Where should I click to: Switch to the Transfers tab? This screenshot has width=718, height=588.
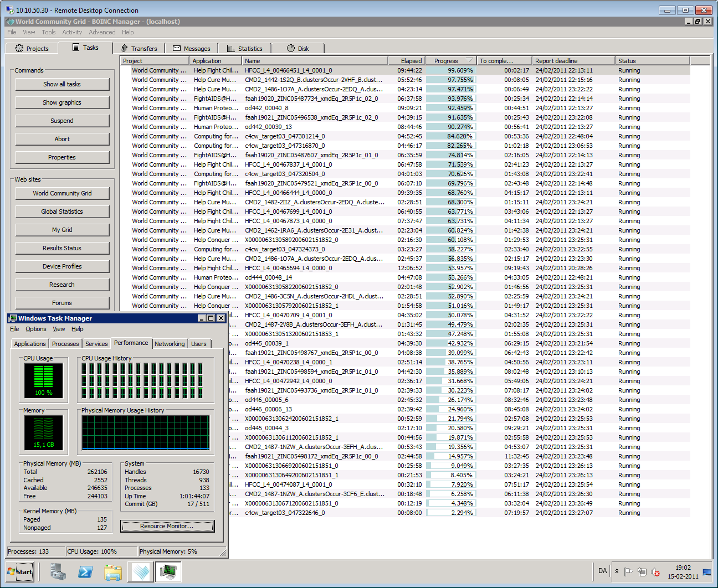139,48
